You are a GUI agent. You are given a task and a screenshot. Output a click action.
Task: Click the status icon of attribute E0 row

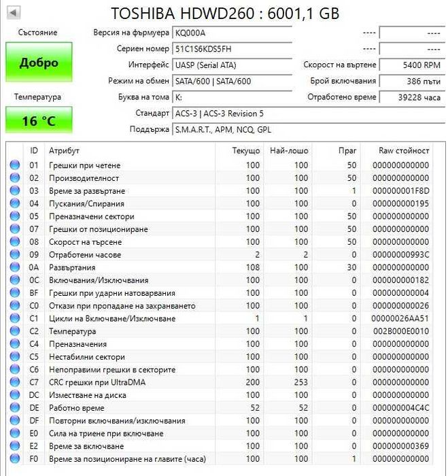(14, 433)
